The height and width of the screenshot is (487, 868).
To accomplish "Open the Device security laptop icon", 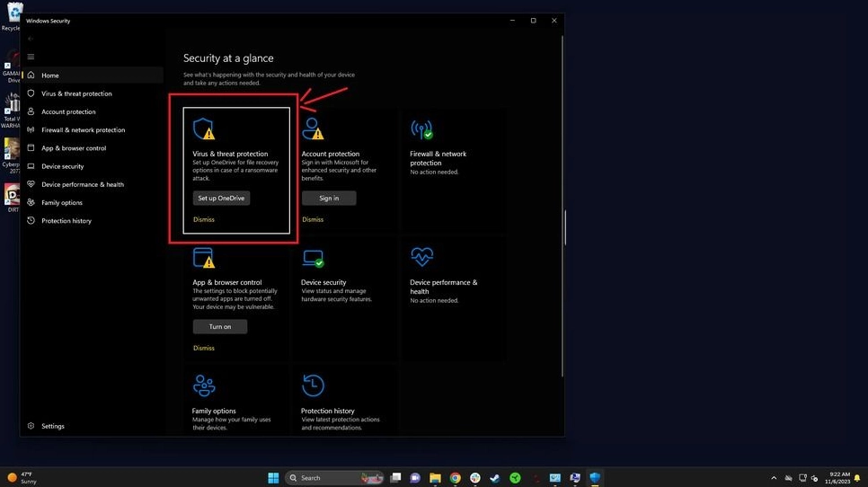I will click(x=313, y=259).
